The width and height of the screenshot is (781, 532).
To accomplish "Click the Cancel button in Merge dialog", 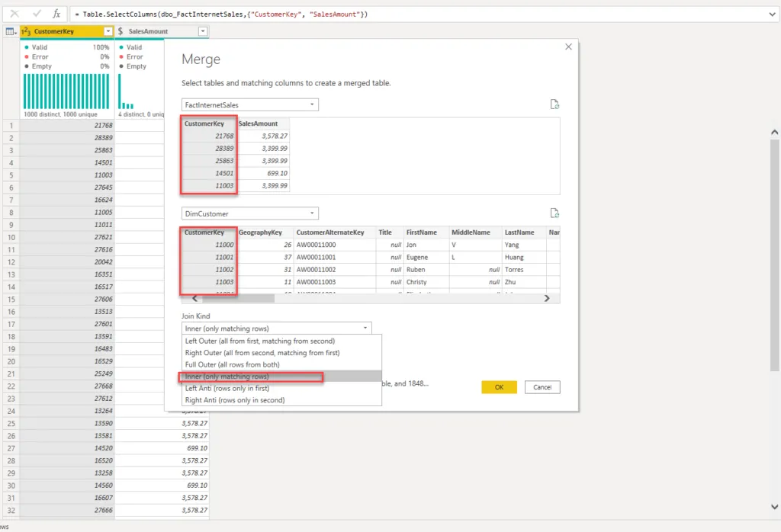I will [542, 387].
